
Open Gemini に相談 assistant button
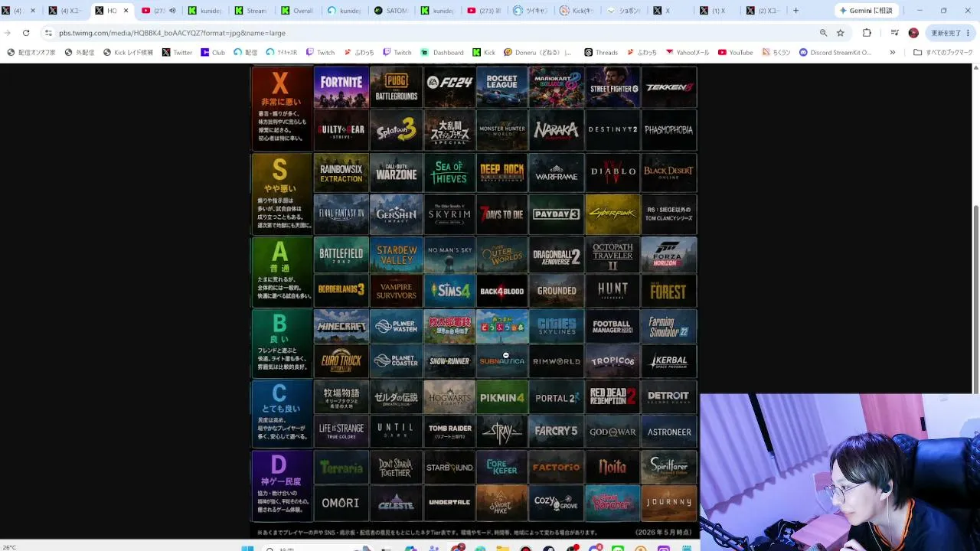pos(866,11)
